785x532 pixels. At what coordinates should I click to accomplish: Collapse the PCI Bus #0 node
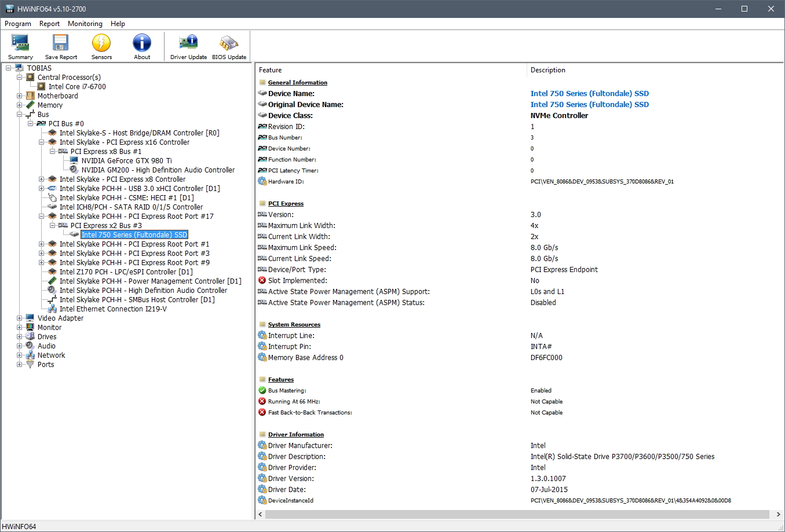point(30,124)
